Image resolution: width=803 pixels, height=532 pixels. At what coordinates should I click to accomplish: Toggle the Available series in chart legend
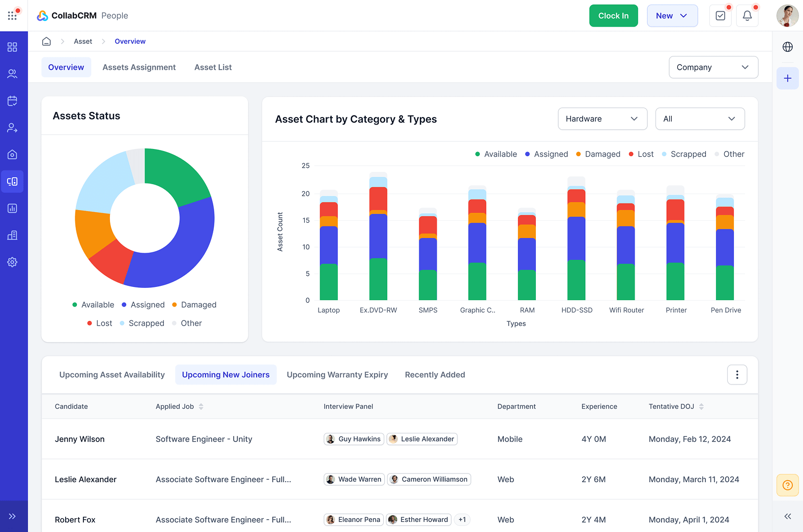[x=496, y=154]
